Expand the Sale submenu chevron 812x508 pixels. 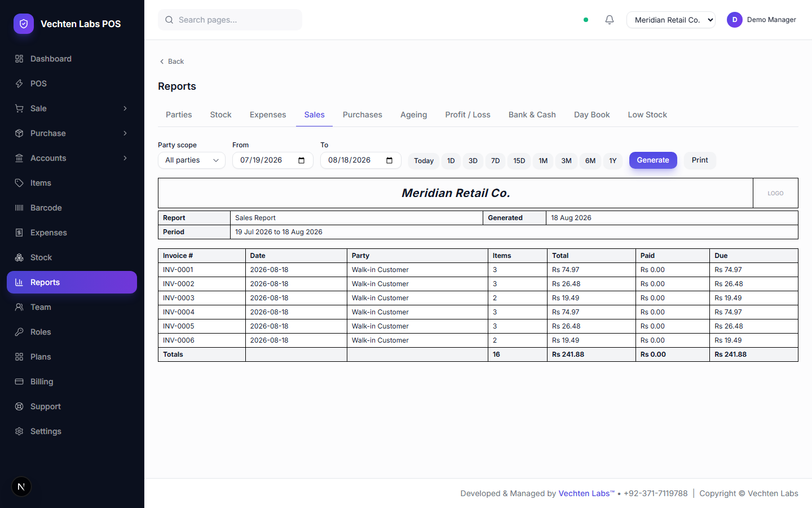[125, 108]
